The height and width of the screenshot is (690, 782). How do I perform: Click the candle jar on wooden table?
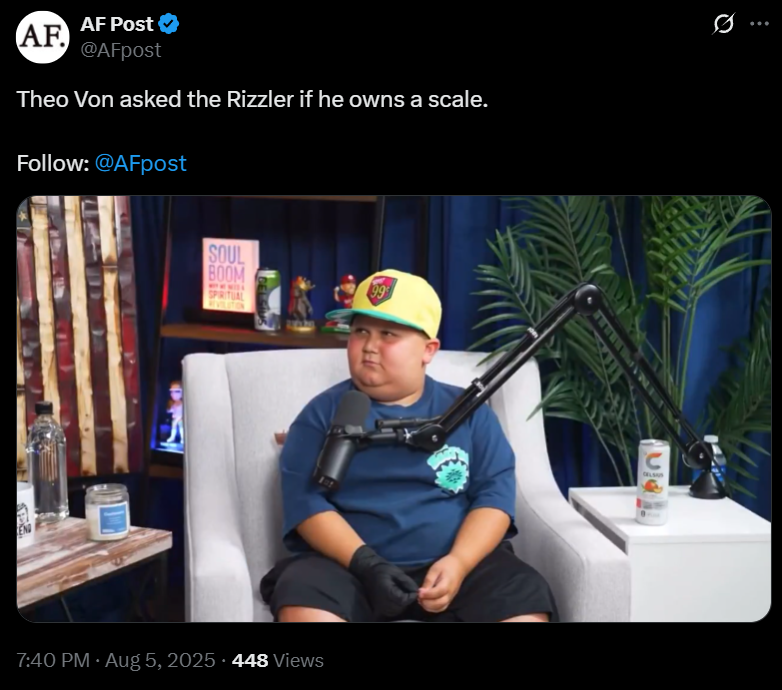(x=107, y=512)
